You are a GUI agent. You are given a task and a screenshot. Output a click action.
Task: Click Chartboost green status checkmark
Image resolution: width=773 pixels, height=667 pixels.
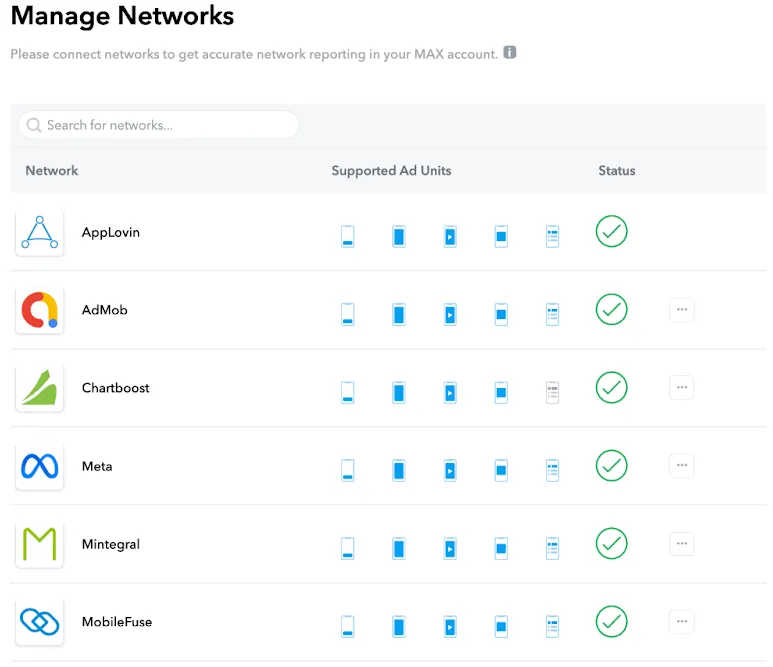point(611,387)
